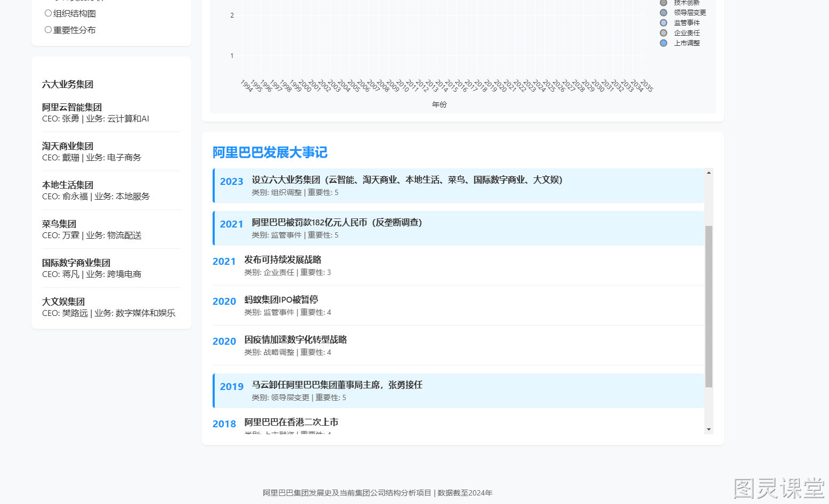Click the 年份 axis title on the chart
The height and width of the screenshot is (504, 829).
click(440, 105)
